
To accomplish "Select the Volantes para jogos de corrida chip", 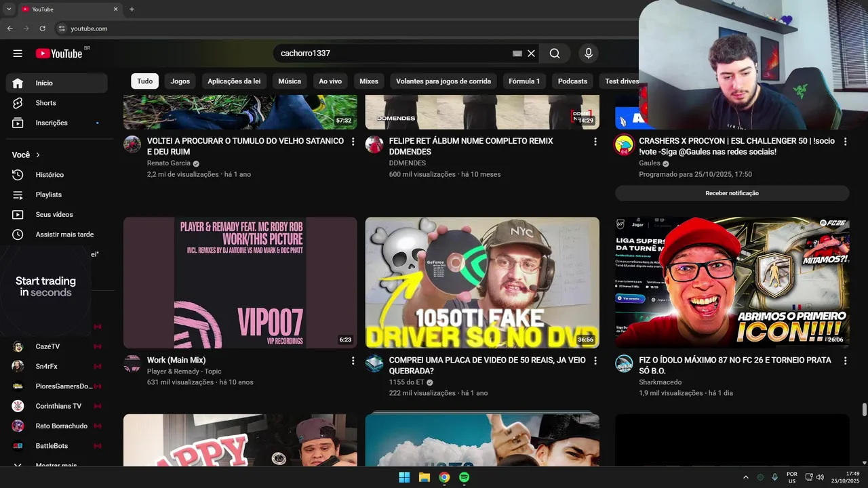I will click(443, 81).
